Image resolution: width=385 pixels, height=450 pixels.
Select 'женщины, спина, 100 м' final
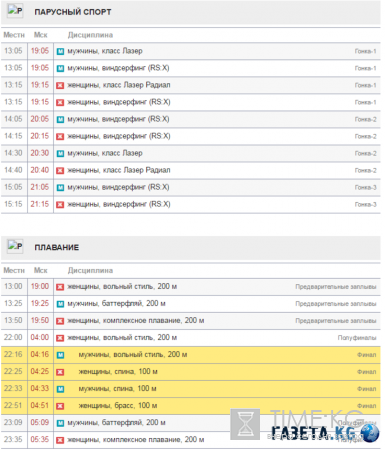coord(118,371)
